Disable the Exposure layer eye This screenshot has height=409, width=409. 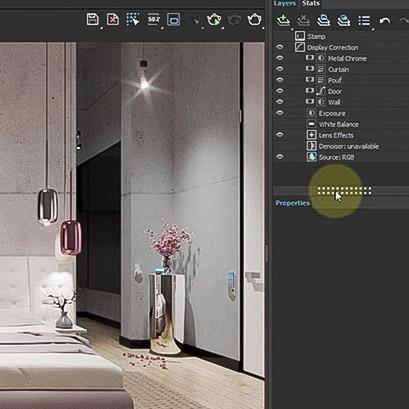[280, 113]
